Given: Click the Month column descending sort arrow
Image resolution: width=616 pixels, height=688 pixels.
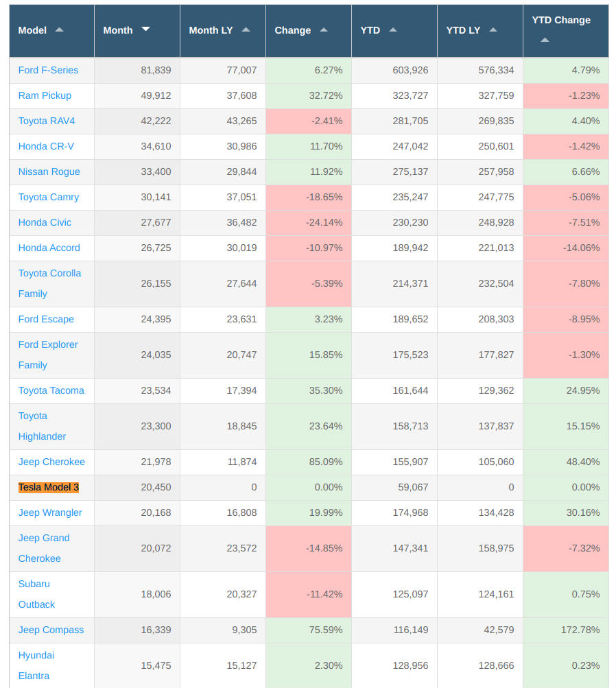Looking at the screenshot, I should tap(145, 29).
